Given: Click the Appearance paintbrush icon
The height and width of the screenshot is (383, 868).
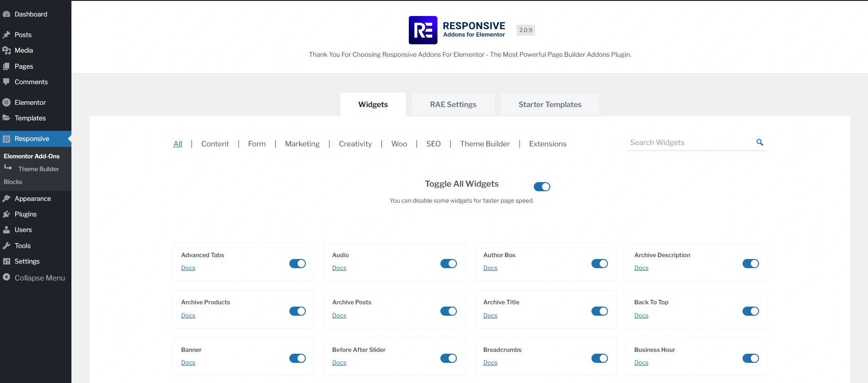Looking at the screenshot, I should tap(6, 199).
